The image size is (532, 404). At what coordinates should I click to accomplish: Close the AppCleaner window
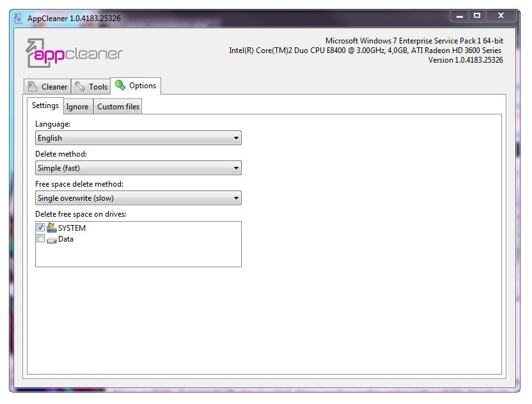pyautogui.click(x=501, y=16)
